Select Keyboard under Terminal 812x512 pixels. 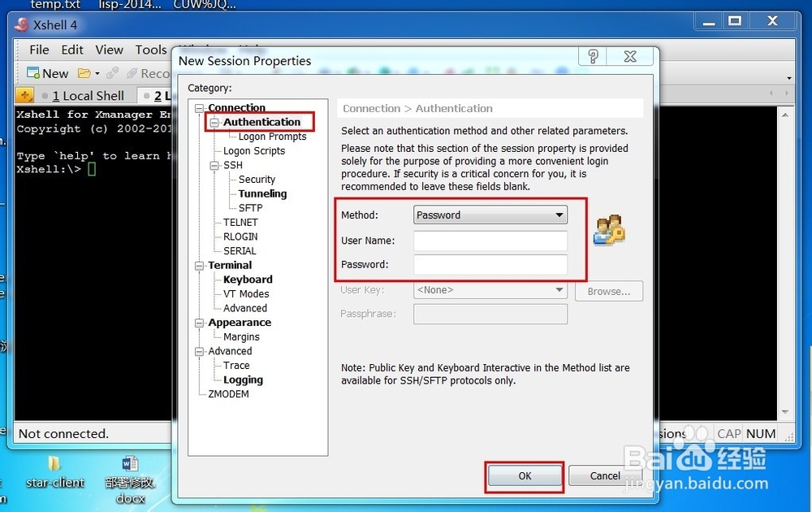click(248, 280)
